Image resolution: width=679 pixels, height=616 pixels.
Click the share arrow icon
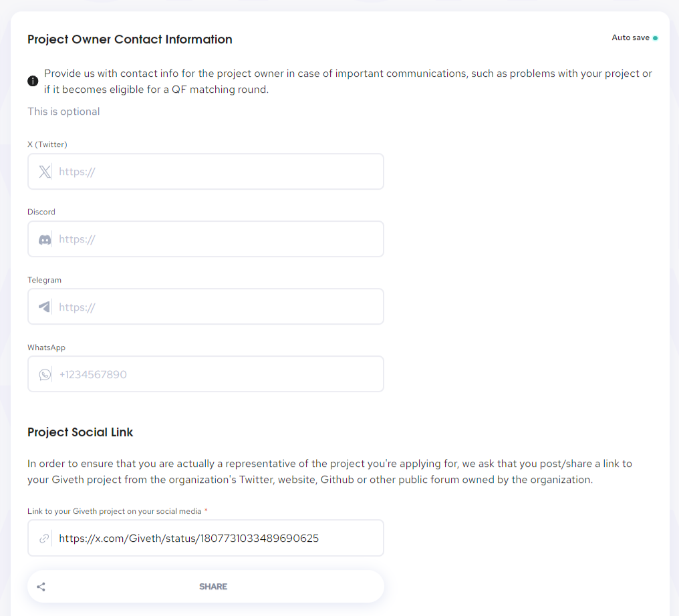coord(41,587)
